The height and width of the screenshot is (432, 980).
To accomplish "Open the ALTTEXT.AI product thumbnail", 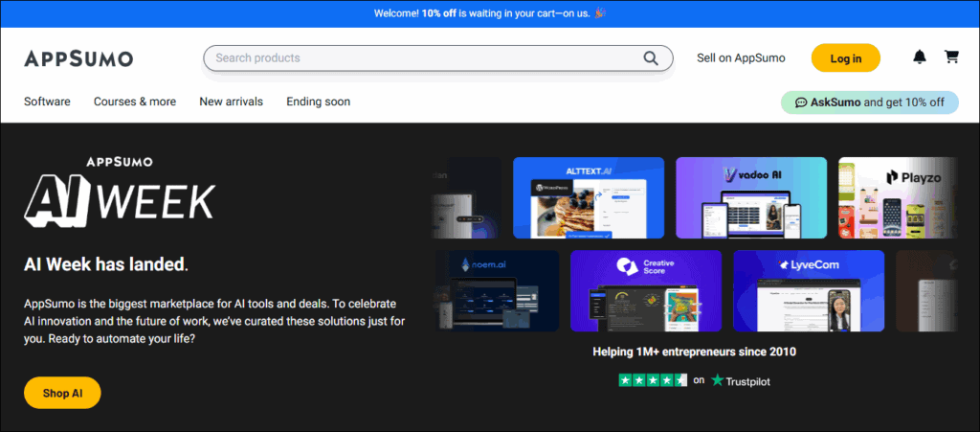I will pyautogui.click(x=589, y=197).
